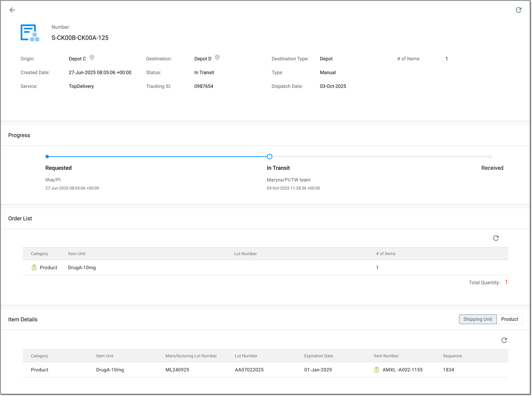Click the Received step label
This screenshot has width=532, height=396.
pos(492,168)
